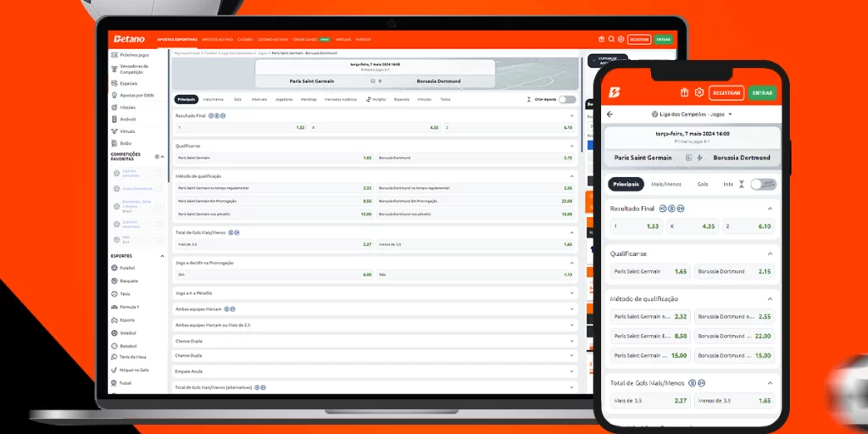This screenshot has width=868, height=434.
Task: Click the Futsal icon under Esportes
Action: pos(114,383)
